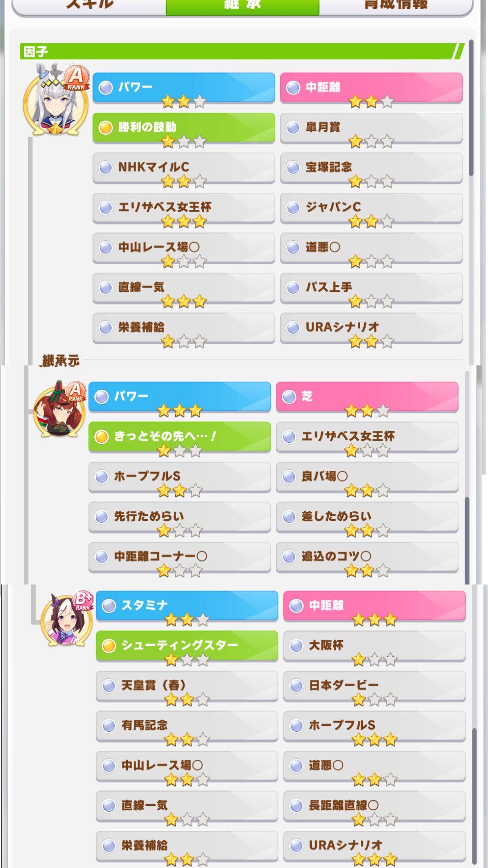Tap the 因子 green section header
This screenshot has height=868, width=488.
(x=242, y=51)
